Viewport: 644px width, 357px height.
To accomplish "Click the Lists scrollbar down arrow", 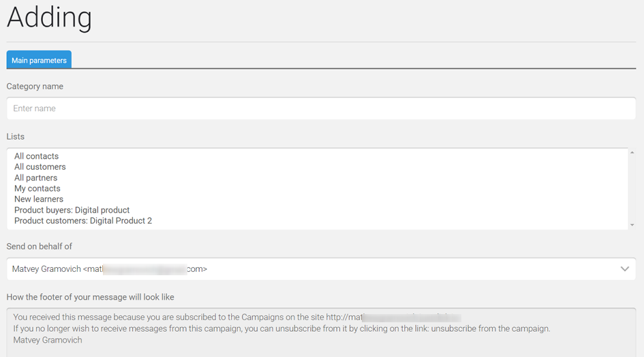I will [x=632, y=225].
